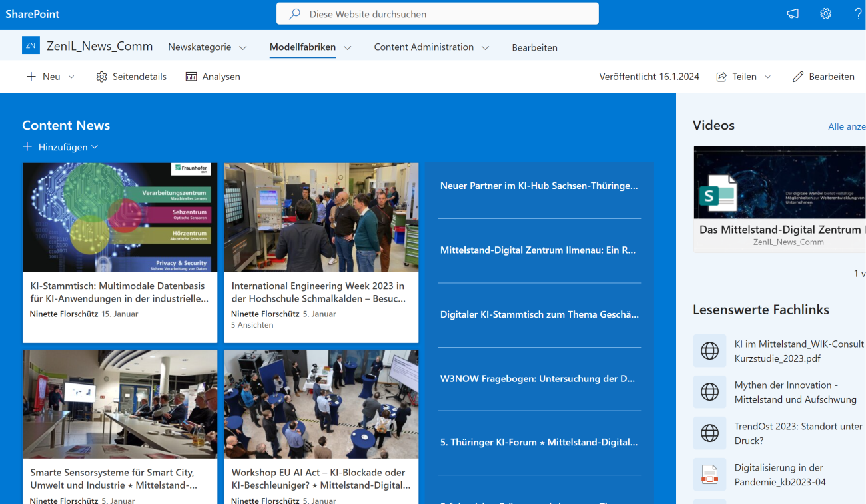Click the Hinzufügen button
866x504 pixels.
tap(60, 147)
